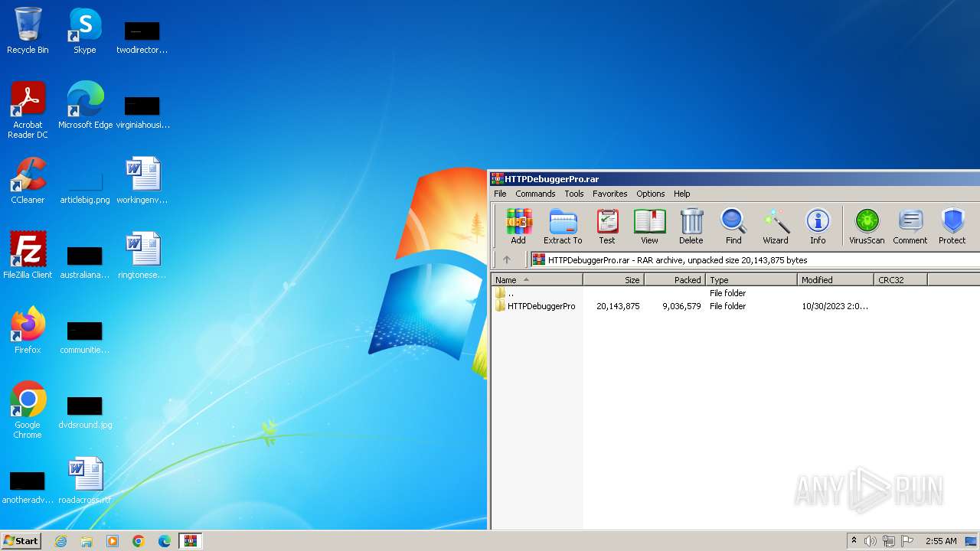This screenshot has width=980, height=551.
Task: Select the australiana desktop file
Action: point(85,262)
